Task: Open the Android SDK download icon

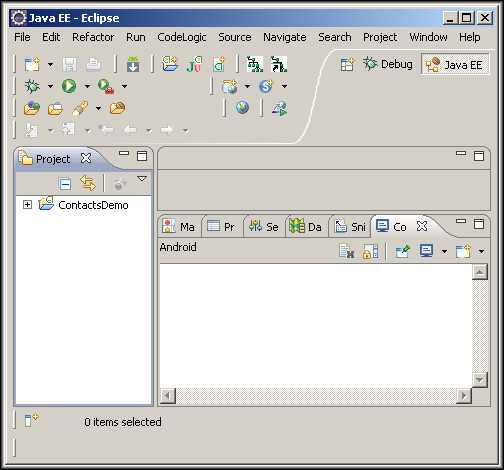Action: (133, 64)
